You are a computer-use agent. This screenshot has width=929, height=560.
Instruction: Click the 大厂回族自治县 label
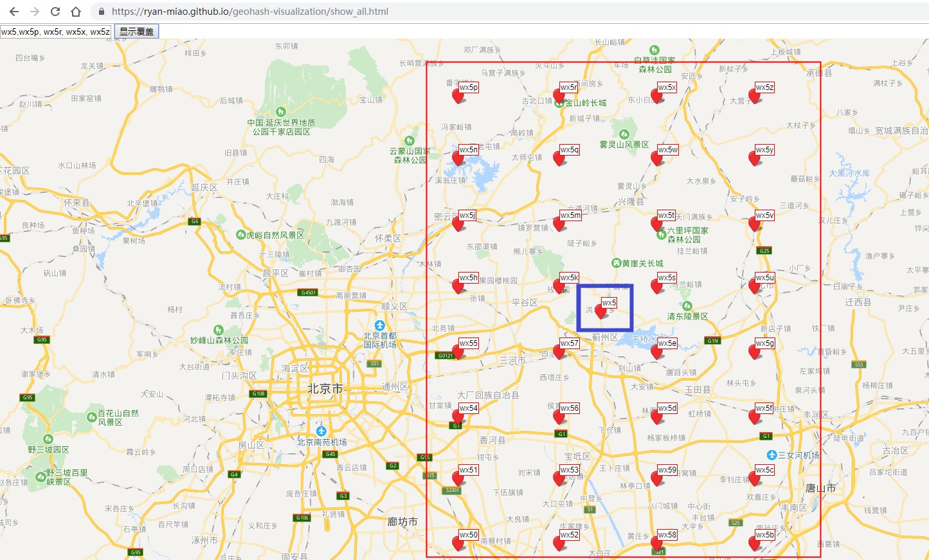(488, 395)
